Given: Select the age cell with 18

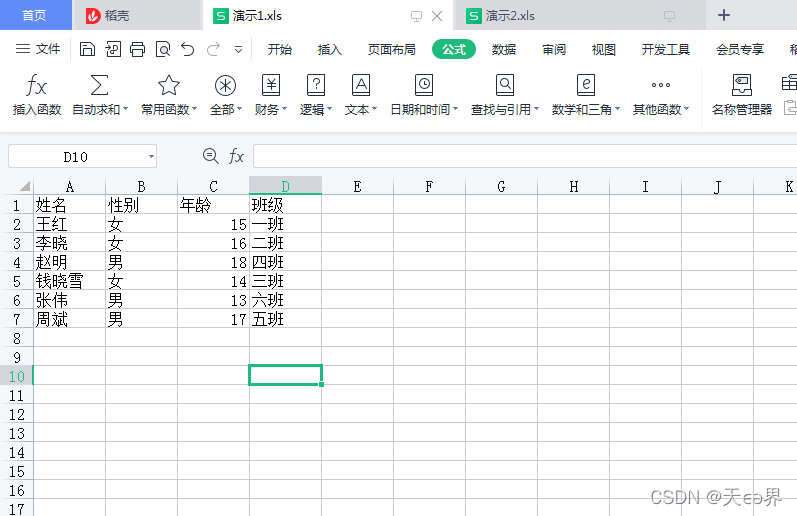Looking at the screenshot, I should 213,262.
